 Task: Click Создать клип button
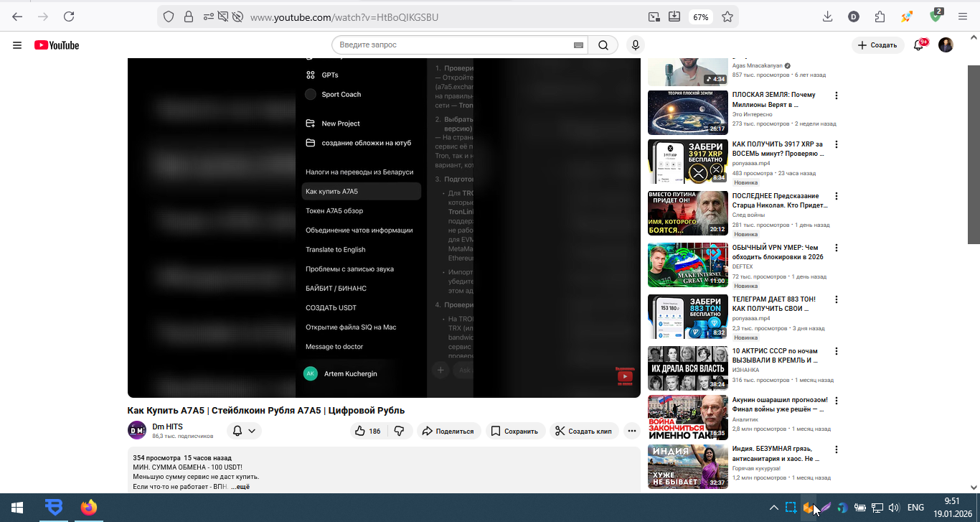pos(583,431)
